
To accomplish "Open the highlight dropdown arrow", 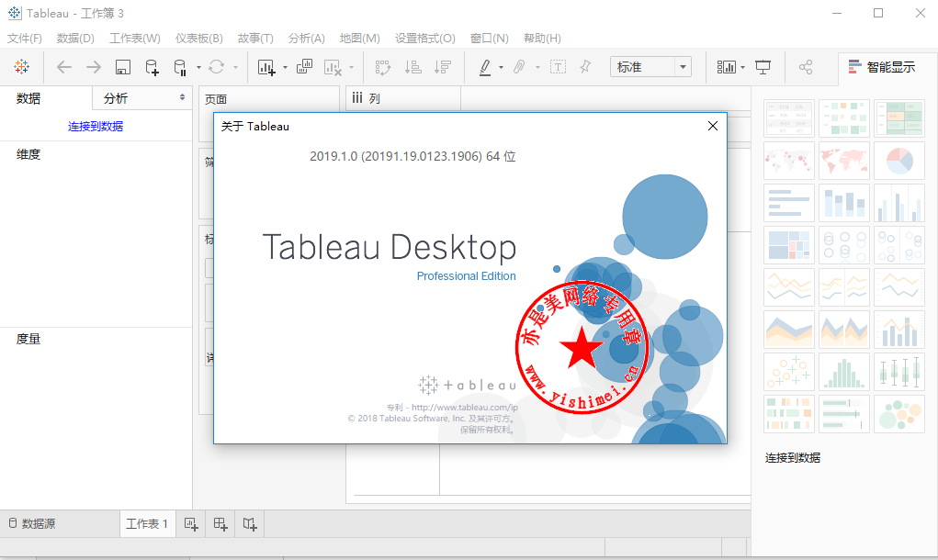I will click(502, 68).
